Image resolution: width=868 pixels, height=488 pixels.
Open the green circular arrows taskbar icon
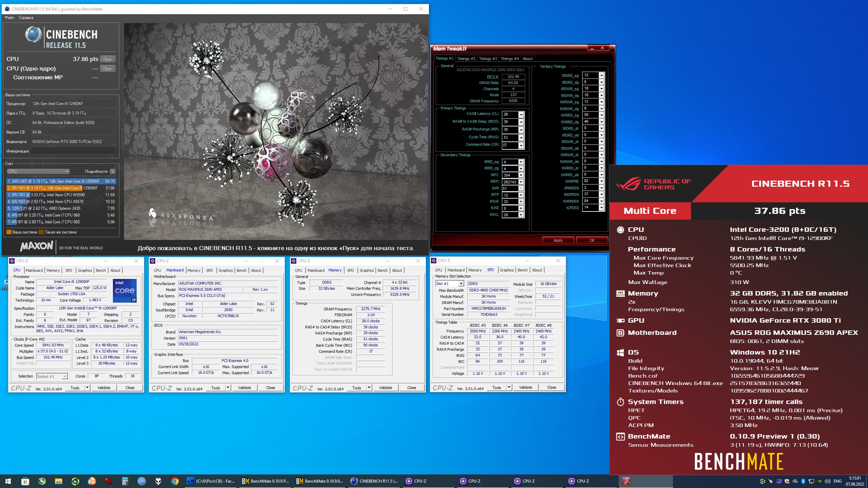[75, 481]
